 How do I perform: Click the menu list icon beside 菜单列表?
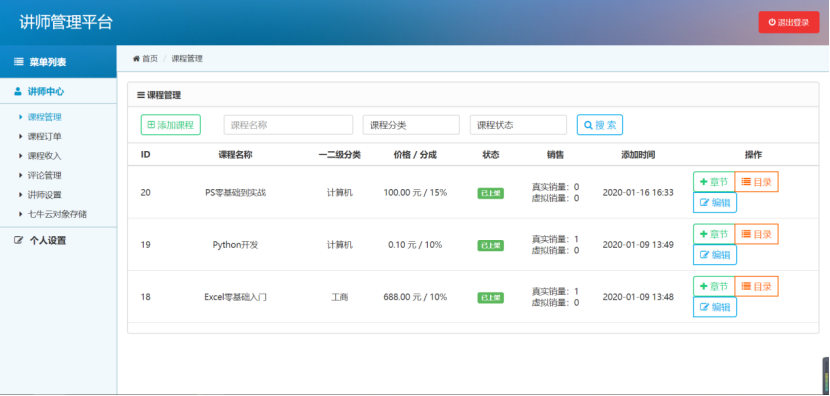(19, 62)
